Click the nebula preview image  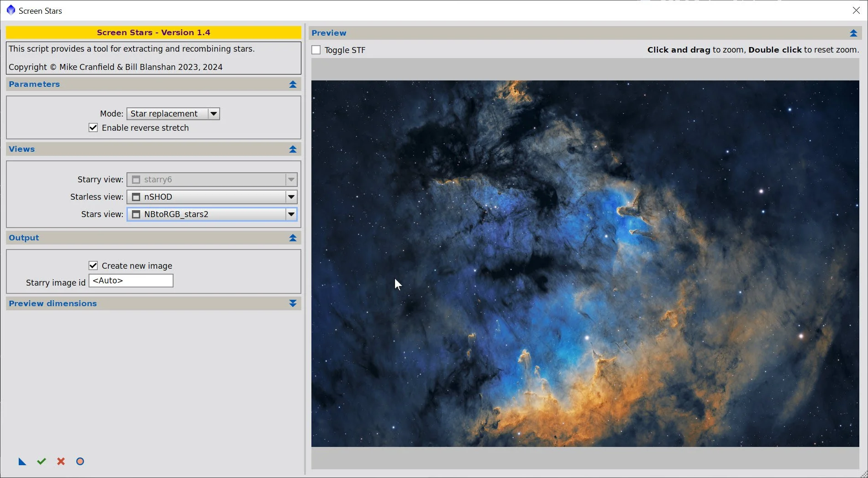tap(585, 264)
